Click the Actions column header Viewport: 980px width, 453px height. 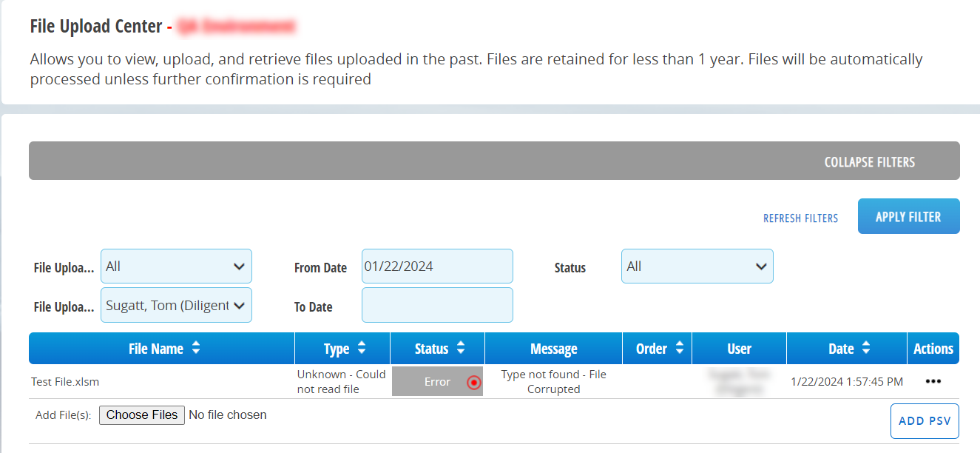(933, 349)
